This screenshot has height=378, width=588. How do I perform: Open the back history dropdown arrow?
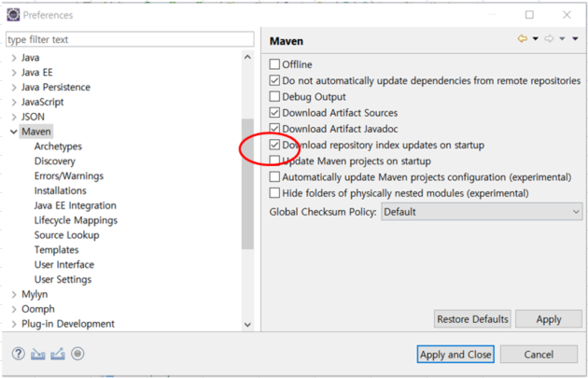[535, 38]
